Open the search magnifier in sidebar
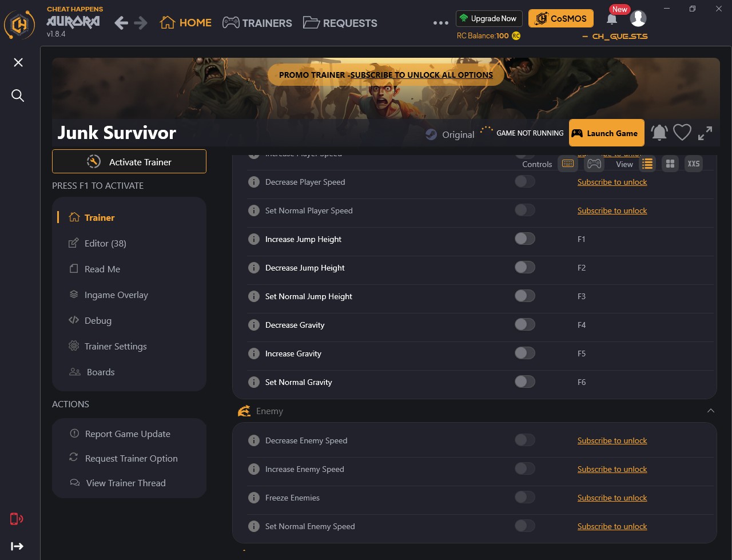 coord(18,96)
